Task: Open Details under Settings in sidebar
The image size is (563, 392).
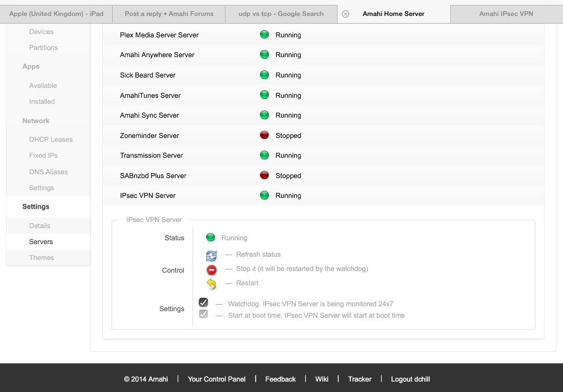Action: (40, 226)
